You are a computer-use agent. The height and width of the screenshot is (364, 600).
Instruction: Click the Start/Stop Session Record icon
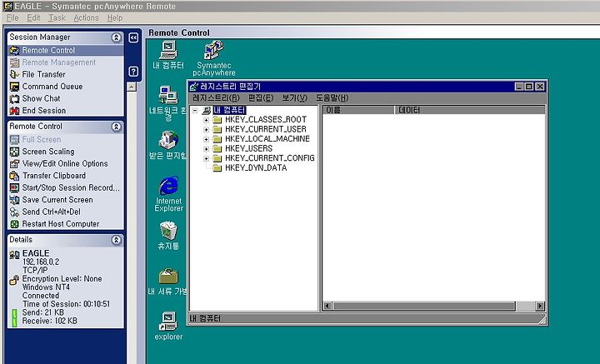click(x=14, y=187)
